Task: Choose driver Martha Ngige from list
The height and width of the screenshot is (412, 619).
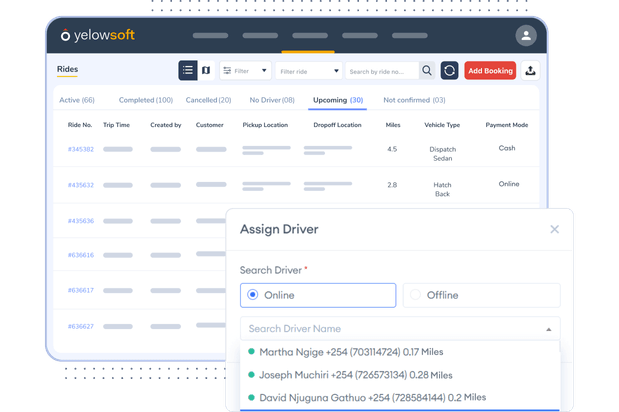Action: point(350,352)
